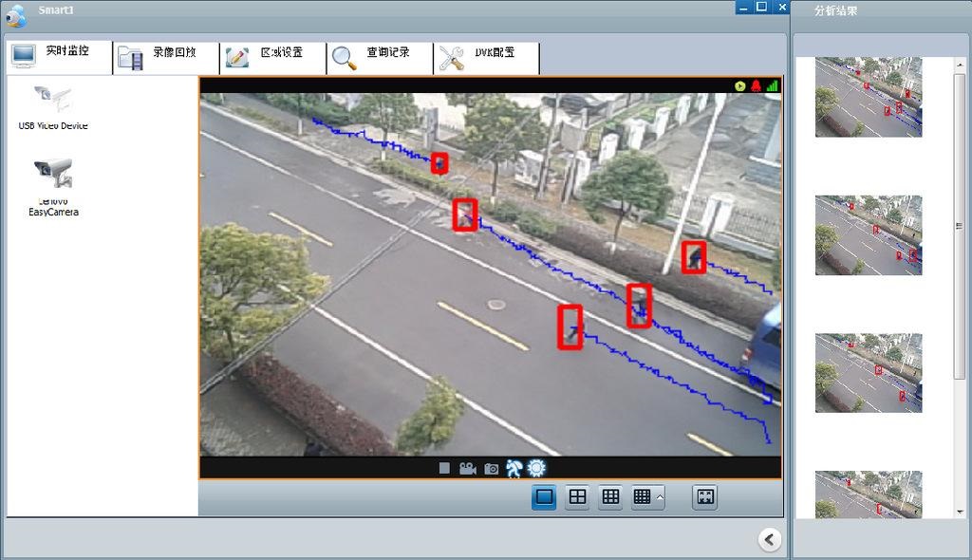This screenshot has height=560, width=972.
Task: Select the snapshot camera icon below the video
Action: pyautogui.click(x=492, y=467)
